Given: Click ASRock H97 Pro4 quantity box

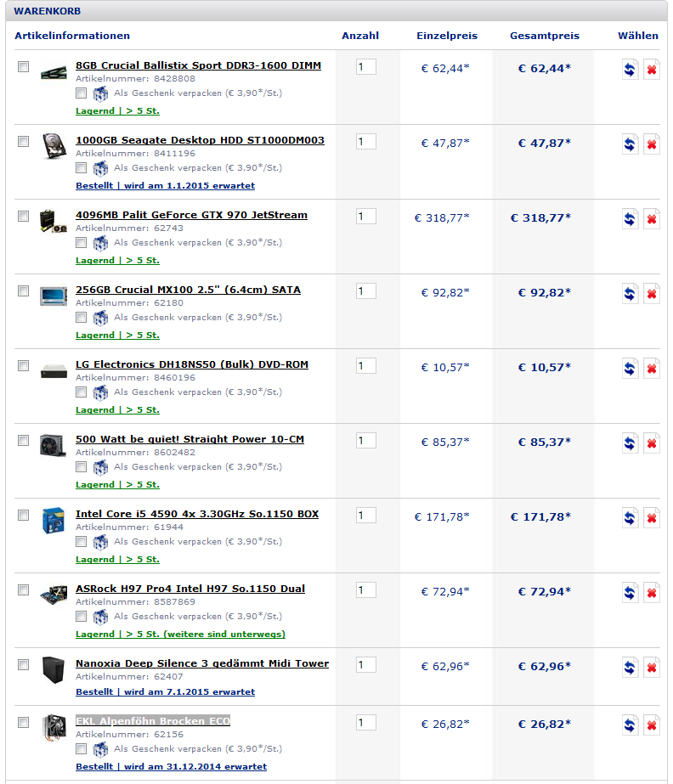Looking at the screenshot, I should pos(365,590).
